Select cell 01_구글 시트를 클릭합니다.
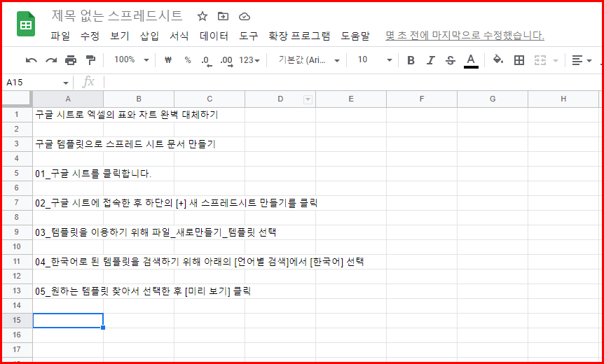Viewport: 604px width, 364px height. 68,174
